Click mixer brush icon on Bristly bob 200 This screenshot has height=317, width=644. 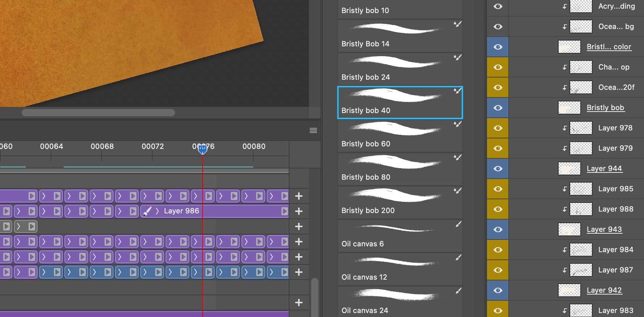click(458, 191)
